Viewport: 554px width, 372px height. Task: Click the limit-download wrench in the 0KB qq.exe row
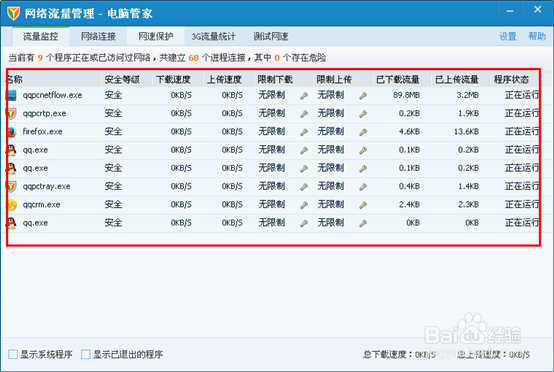(x=304, y=223)
